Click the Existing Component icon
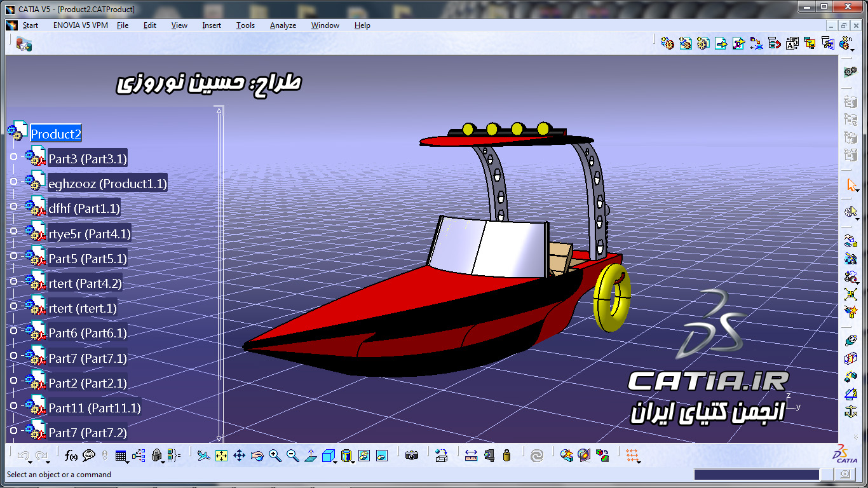Viewport: 868px width, 488px height. pyautogui.click(x=721, y=43)
